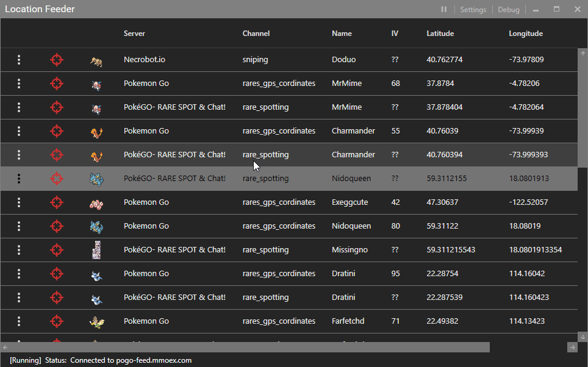Open the three-dot menu for MrMime IV 68 row
The height and width of the screenshot is (367, 588).
[19, 84]
